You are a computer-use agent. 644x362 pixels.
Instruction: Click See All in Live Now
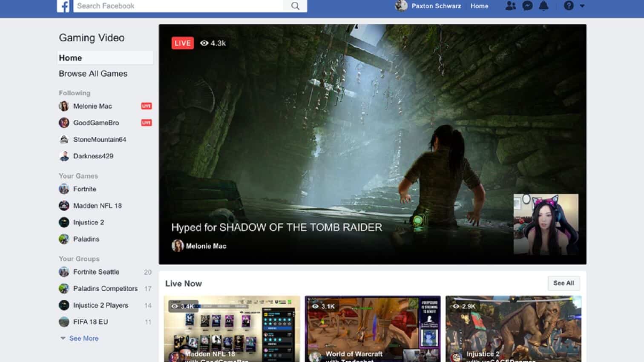pyautogui.click(x=563, y=283)
